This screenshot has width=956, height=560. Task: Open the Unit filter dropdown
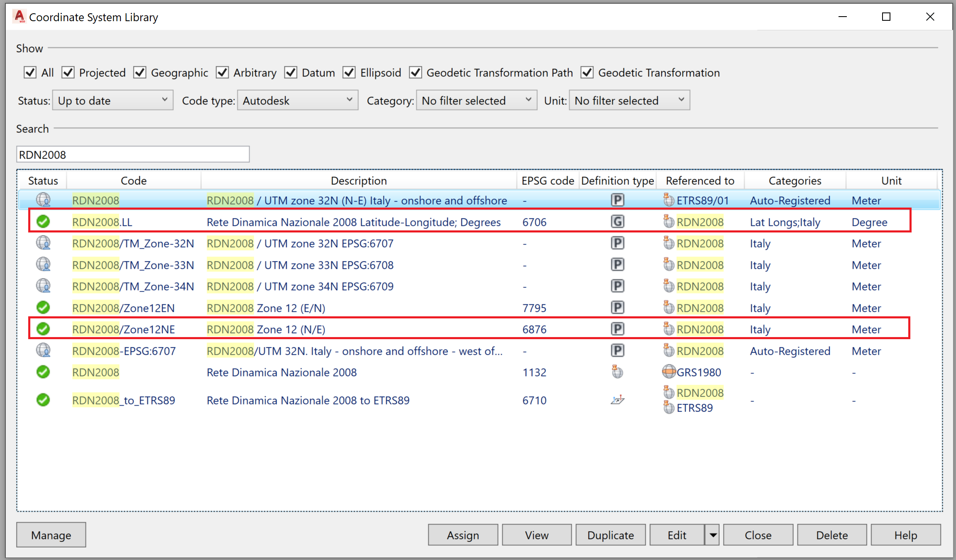pyautogui.click(x=629, y=100)
